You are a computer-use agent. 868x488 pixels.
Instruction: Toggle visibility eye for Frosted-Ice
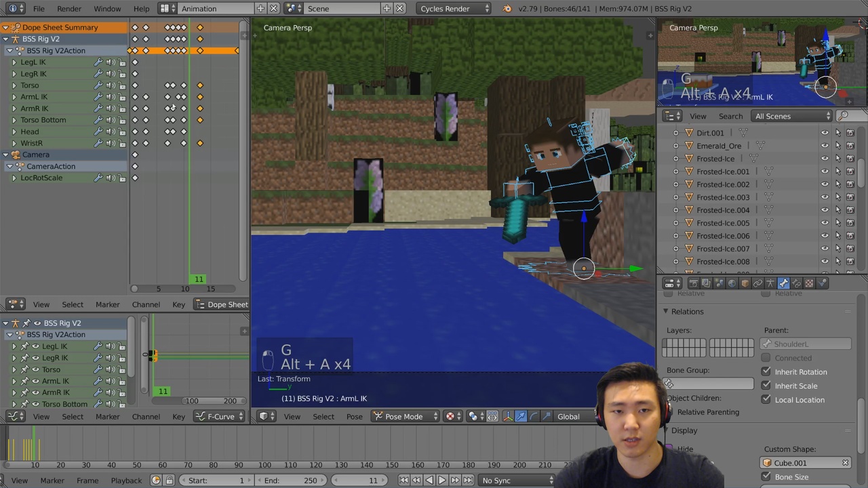(x=825, y=159)
